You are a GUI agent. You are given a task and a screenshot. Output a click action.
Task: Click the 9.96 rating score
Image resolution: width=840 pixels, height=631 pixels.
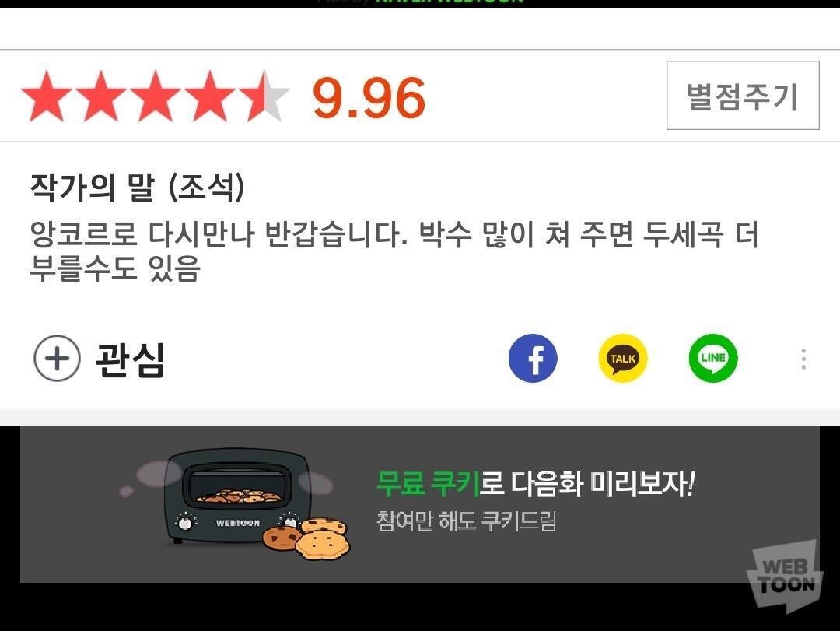369,97
